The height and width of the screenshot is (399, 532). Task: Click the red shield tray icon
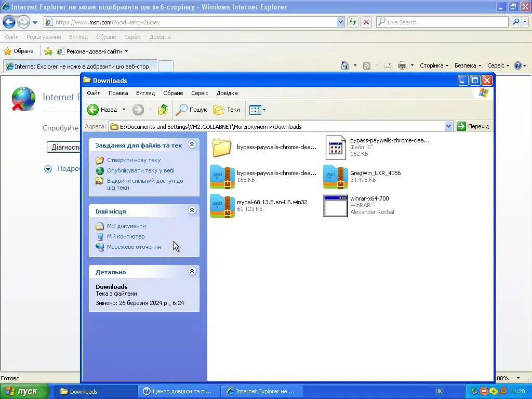[484, 392]
